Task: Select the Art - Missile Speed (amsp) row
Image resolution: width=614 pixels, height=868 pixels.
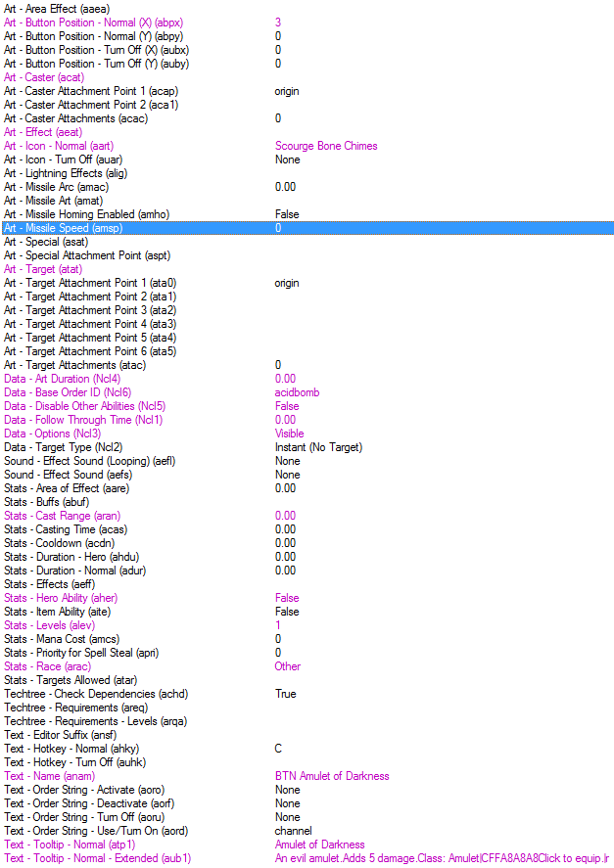Action: (307, 228)
